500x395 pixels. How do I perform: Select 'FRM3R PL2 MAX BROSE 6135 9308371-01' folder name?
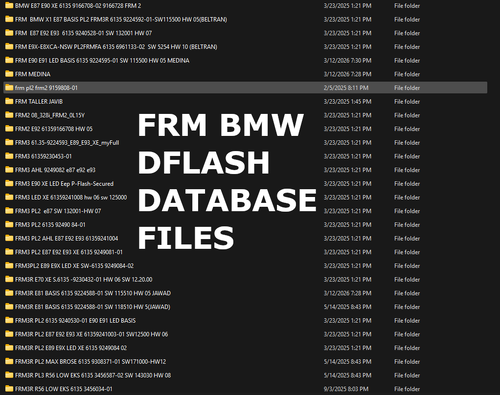[91, 361]
